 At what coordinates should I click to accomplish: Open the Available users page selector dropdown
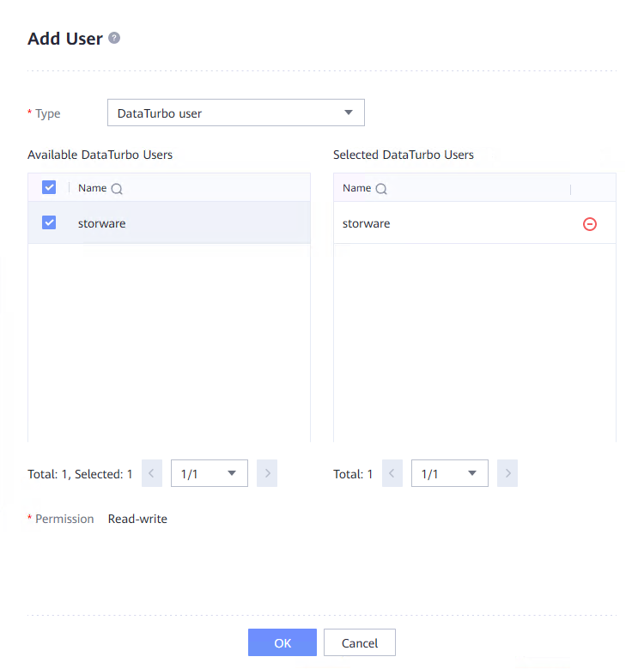(x=210, y=473)
